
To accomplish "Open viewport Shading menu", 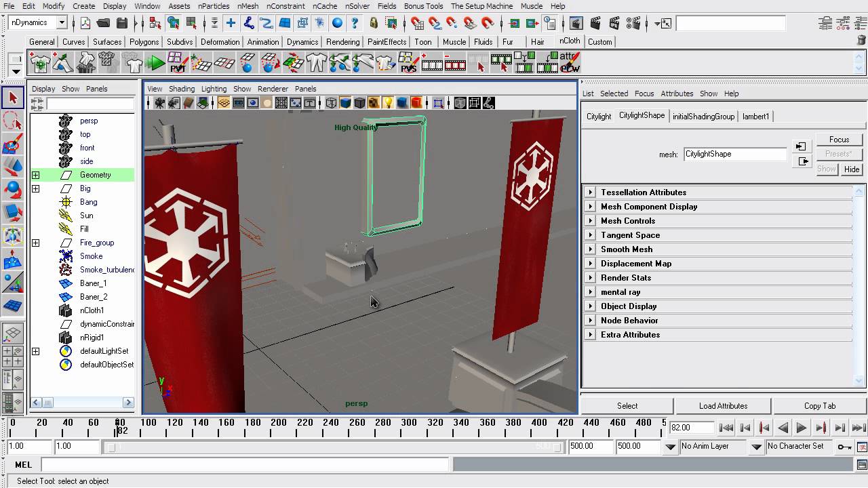I will tap(182, 89).
